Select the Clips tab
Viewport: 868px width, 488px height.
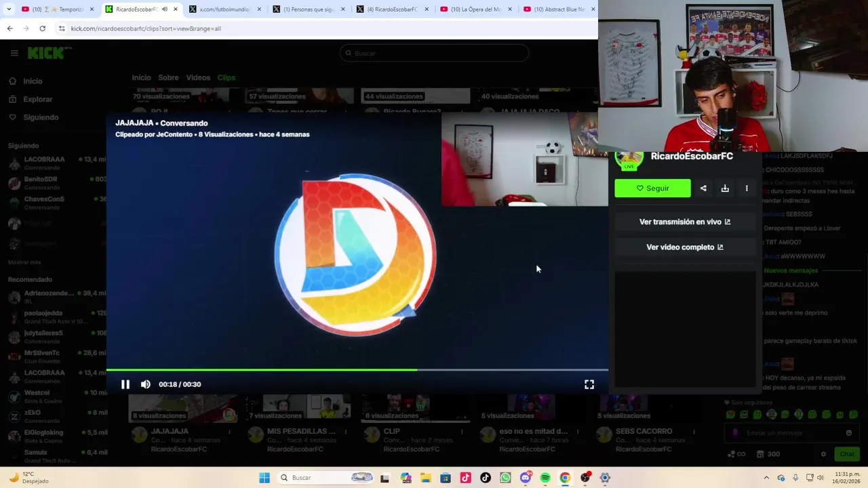[x=226, y=77]
